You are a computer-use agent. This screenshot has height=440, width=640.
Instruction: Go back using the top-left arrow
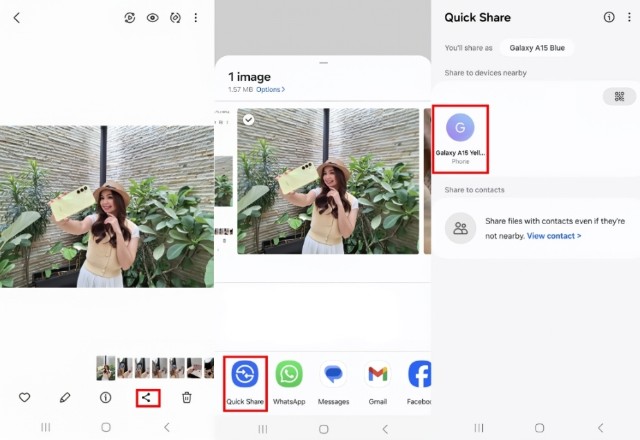click(17, 18)
